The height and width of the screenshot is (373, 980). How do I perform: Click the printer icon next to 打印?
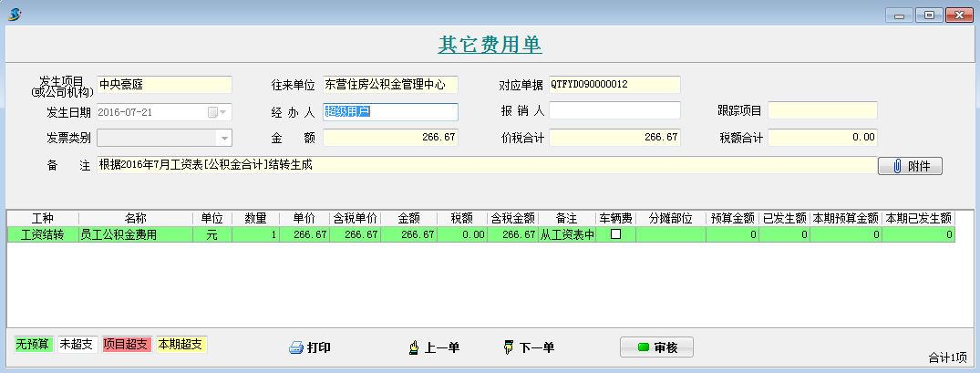pos(295,347)
